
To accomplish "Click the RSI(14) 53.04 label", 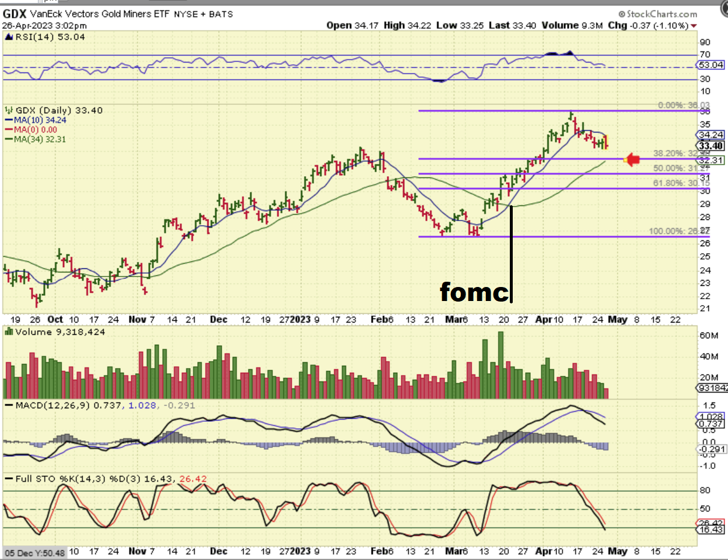I will tap(50, 37).
